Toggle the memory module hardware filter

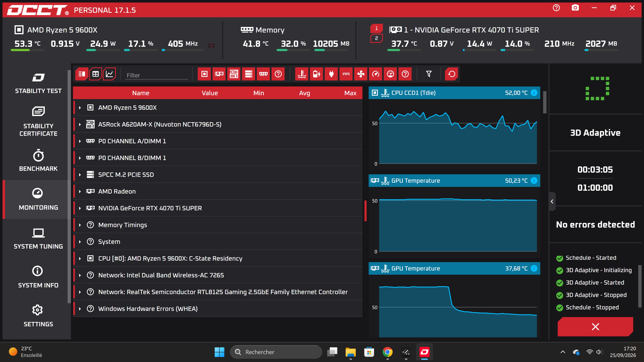(x=263, y=74)
